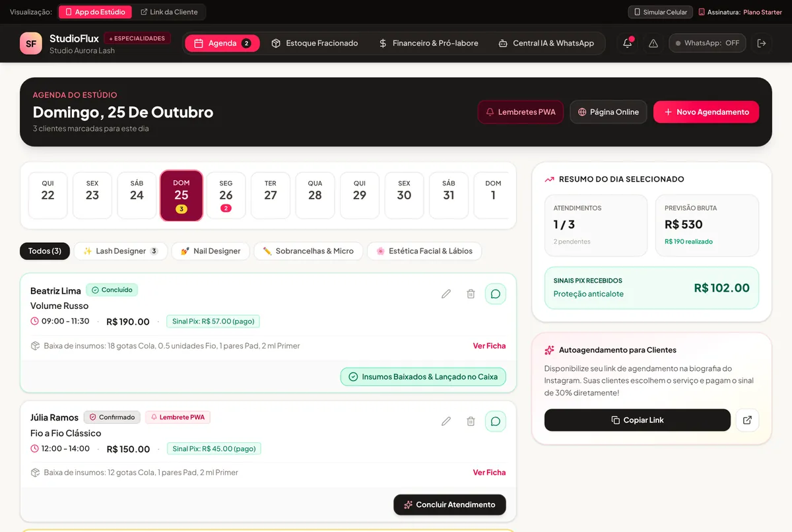Click Sinal Pix R$ 45.00 (pago) tag
The height and width of the screenshot is (532, 792).
click(214, 449)
